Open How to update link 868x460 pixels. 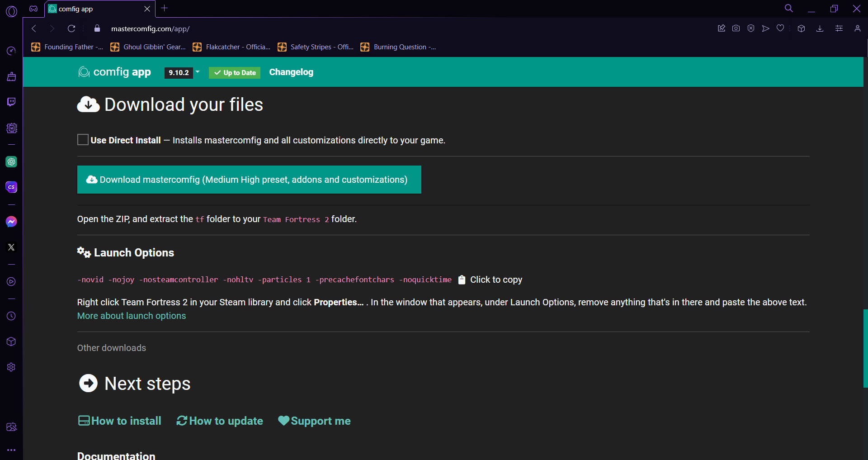pos(220,421)
